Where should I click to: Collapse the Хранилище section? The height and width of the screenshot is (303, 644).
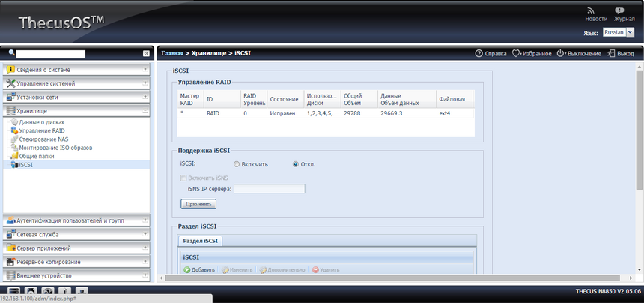coord(145,110)
